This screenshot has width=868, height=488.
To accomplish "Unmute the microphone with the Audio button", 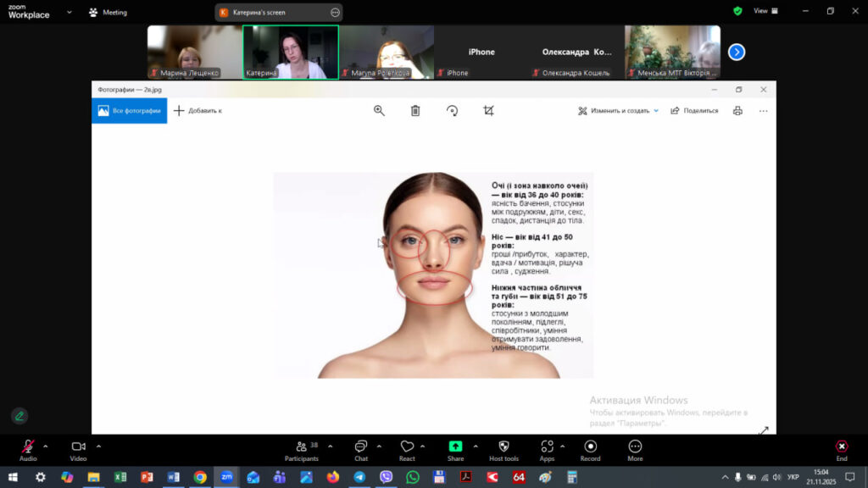I will 28,446.
